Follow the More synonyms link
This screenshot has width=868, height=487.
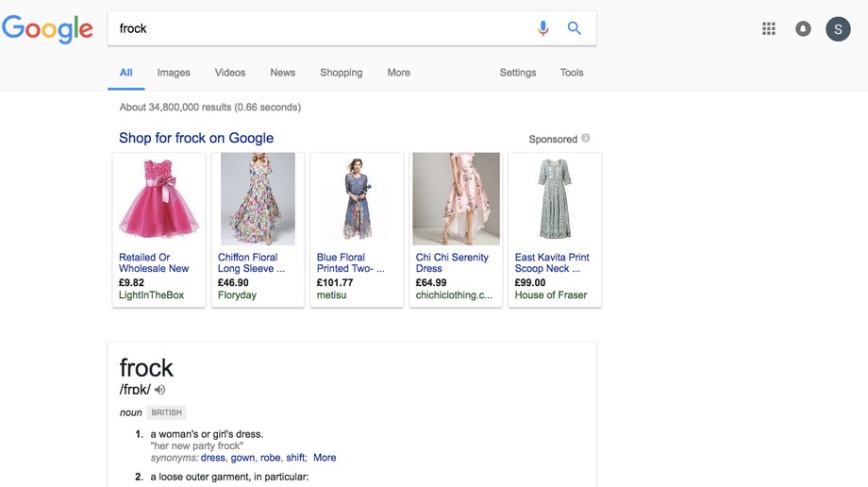325,458
